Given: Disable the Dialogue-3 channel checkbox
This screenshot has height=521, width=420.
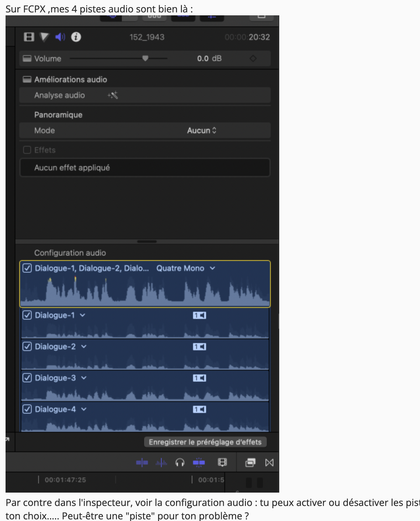Looking at the screenshot, I should tap(27, 378).
